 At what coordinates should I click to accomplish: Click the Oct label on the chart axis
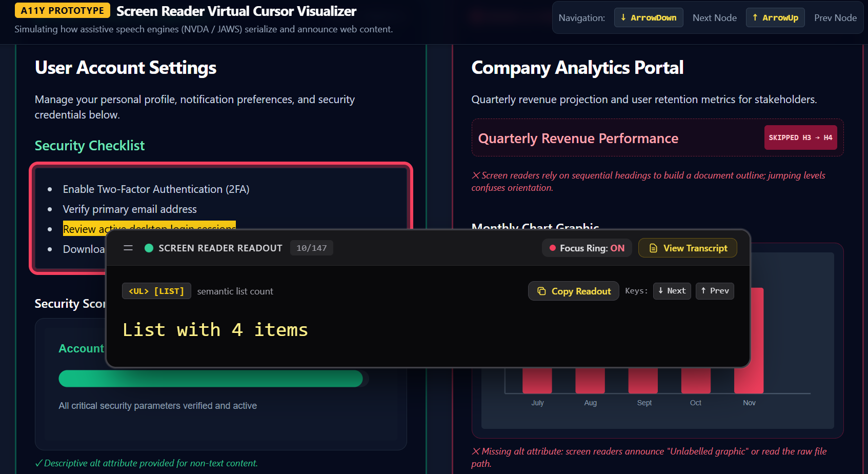[696, 403]
